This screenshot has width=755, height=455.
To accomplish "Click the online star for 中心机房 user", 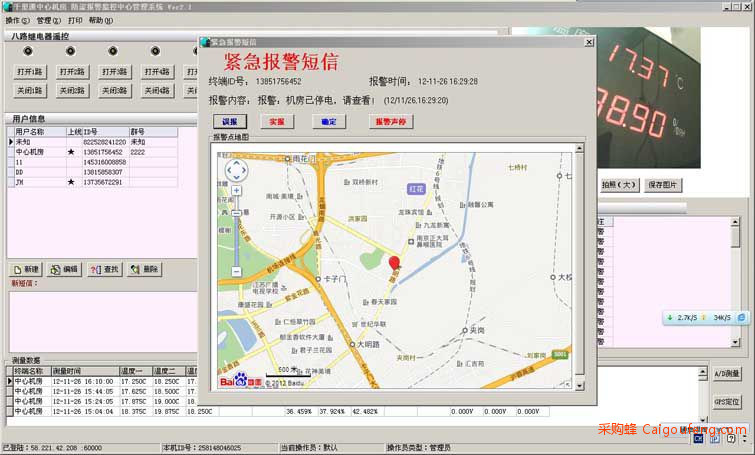I will [x=71, y=152].
